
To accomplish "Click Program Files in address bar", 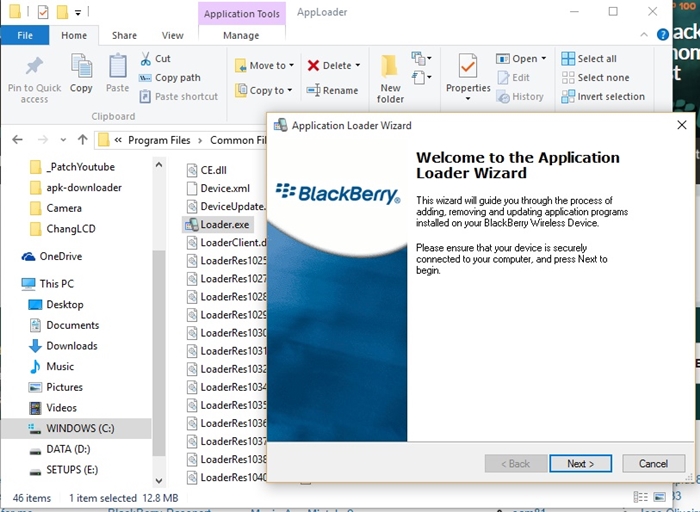I will click(x=159, y=140).
